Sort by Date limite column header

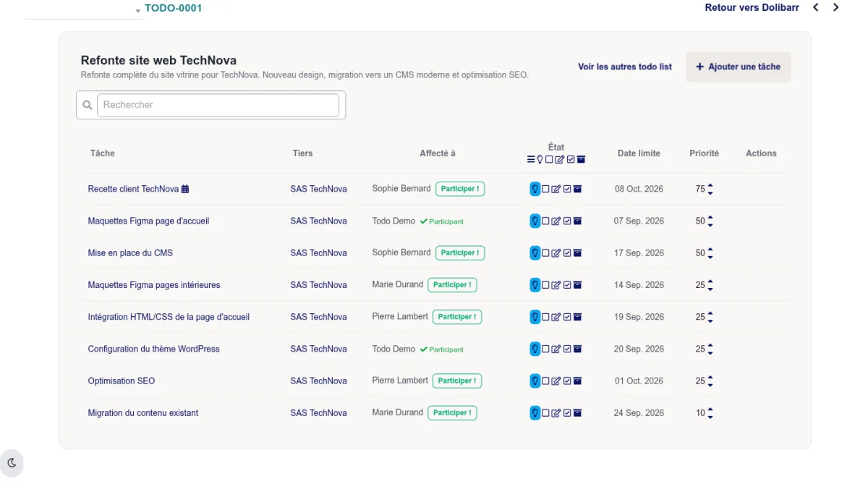(639, 153)
